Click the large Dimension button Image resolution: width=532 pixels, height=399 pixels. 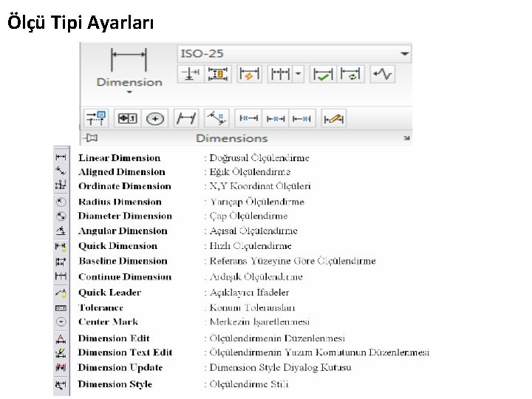[x=129, y=67]
